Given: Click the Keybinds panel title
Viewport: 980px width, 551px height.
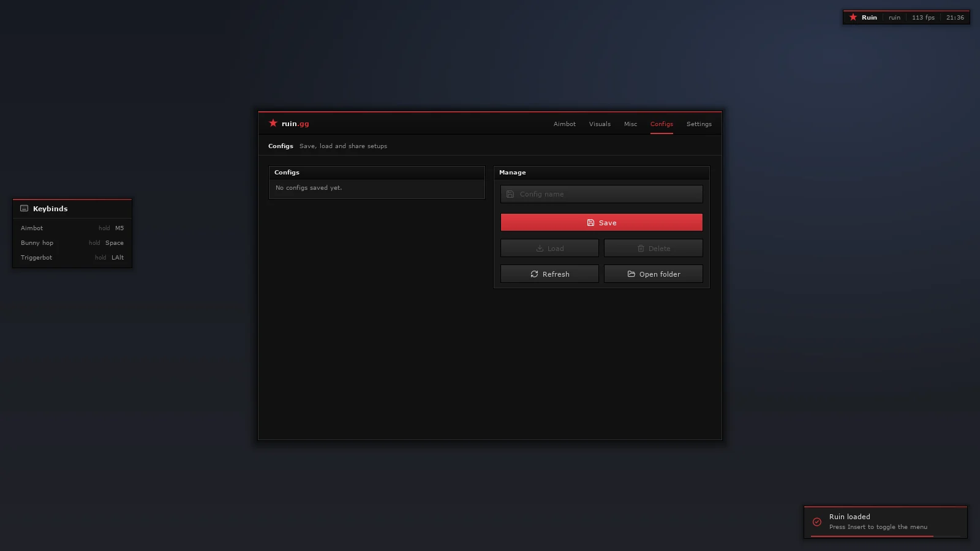Looking at the screenshot, I should [x=50, y=209].
